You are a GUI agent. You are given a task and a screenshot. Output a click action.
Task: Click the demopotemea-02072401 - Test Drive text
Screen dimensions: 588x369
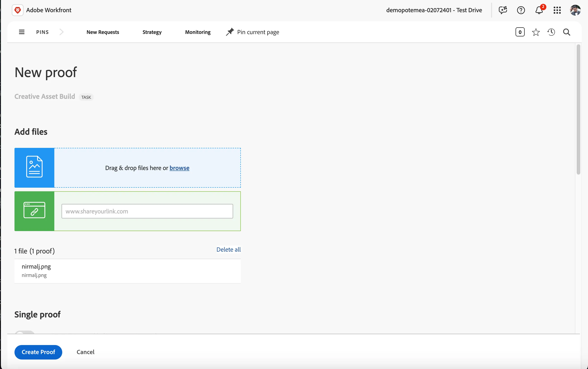[x=434, y=10]
